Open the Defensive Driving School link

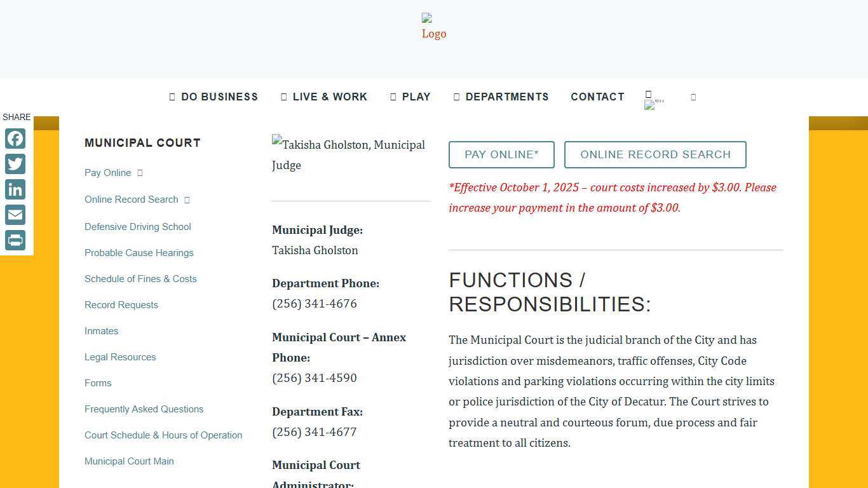coord(138,227)
